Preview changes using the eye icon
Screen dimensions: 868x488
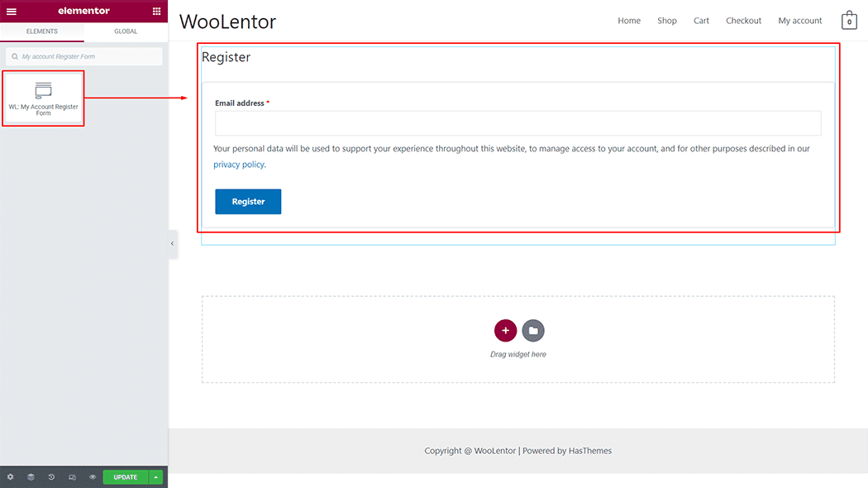pos(92,476)
